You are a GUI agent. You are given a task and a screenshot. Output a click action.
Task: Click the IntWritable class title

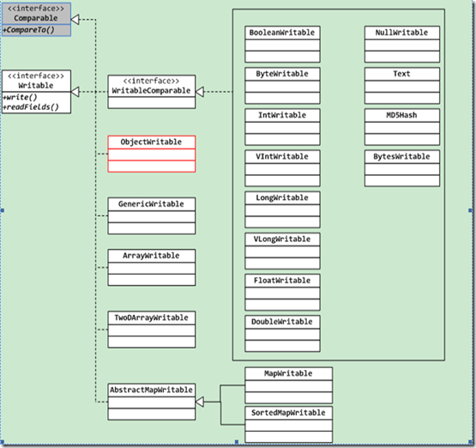tap(282, 115)
